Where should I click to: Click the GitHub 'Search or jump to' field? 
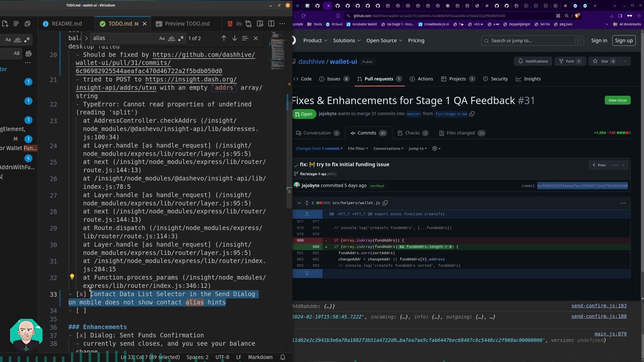(x=533, y=41)
